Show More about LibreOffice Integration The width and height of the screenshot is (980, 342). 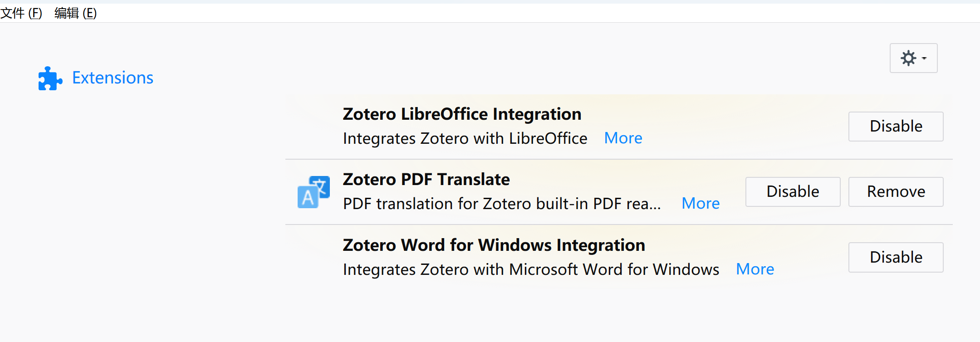[623, 138]
